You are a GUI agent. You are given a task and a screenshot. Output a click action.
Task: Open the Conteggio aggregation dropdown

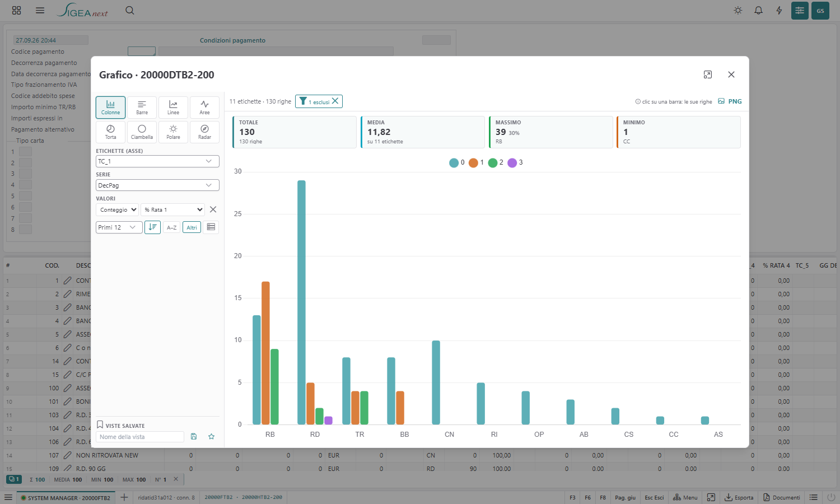pos(117,209)
